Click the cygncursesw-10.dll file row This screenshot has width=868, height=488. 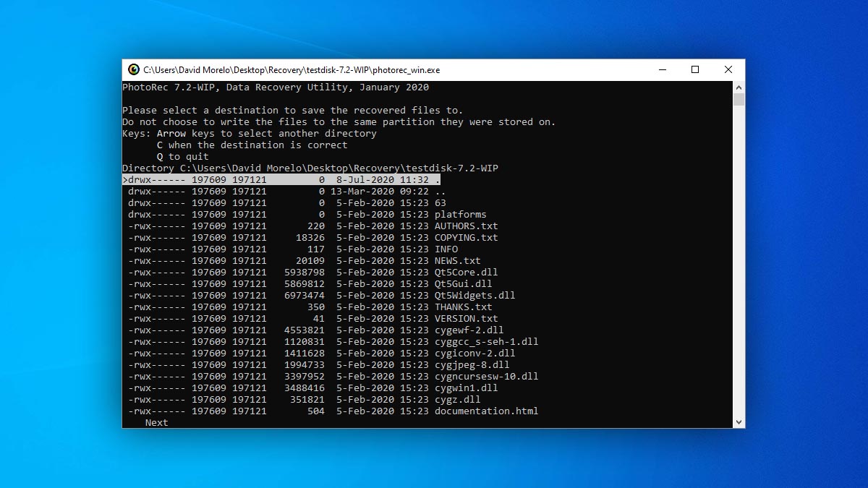[x=333, y=377]
